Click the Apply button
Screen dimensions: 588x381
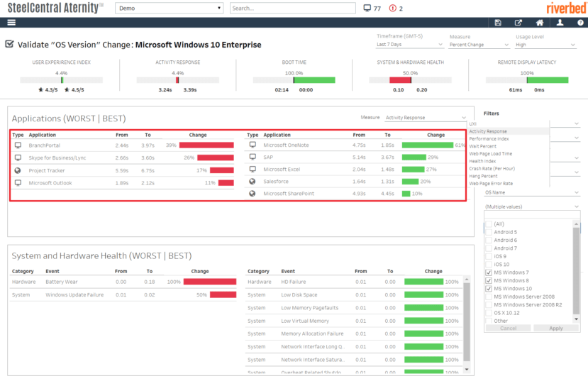point(556,328)
